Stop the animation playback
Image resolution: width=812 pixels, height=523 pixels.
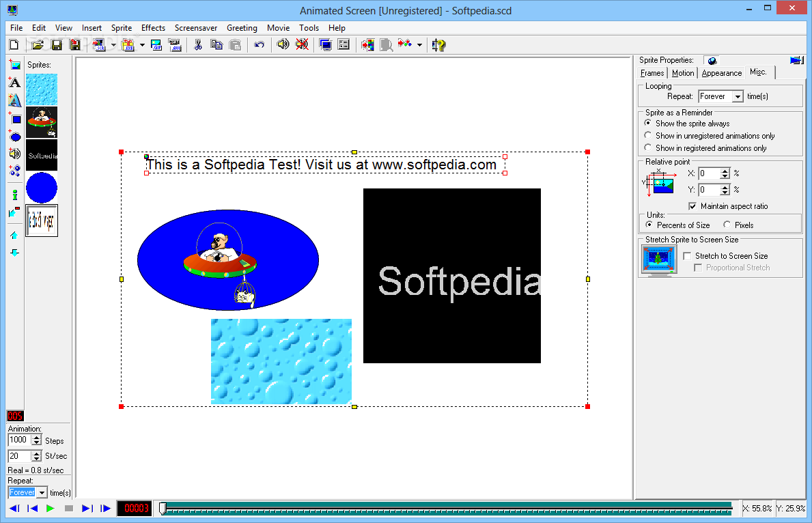68,509
